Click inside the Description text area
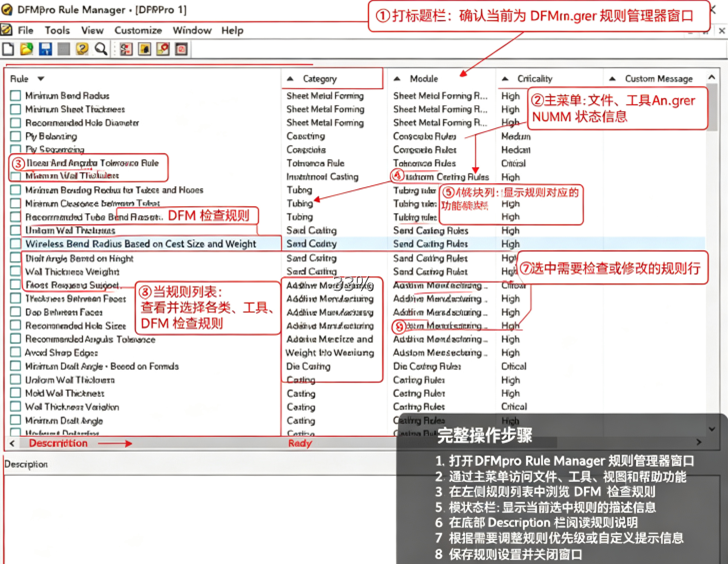Viewport: 728px width, 564px height. [200, 519]
